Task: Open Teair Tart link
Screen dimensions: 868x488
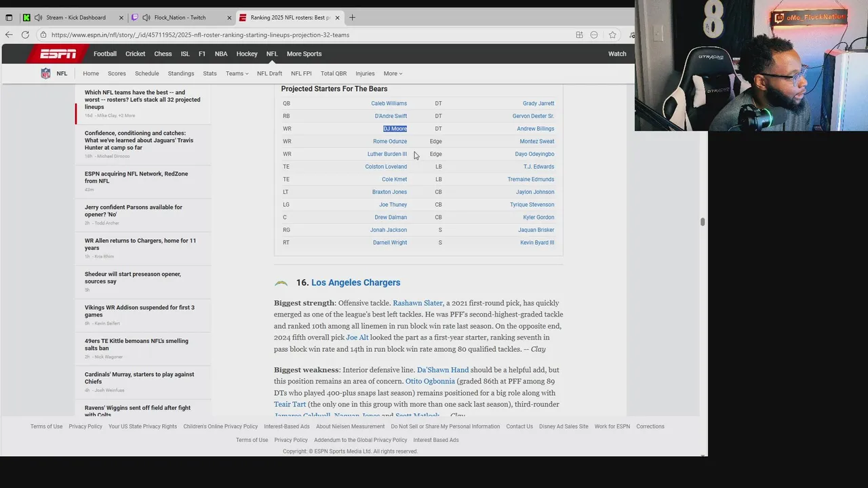Action: pos(290,405)
